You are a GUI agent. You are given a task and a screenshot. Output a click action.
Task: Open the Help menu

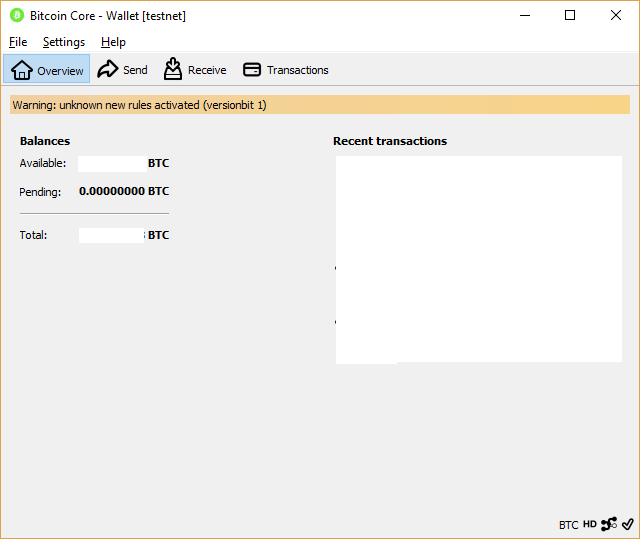(113, 42)
